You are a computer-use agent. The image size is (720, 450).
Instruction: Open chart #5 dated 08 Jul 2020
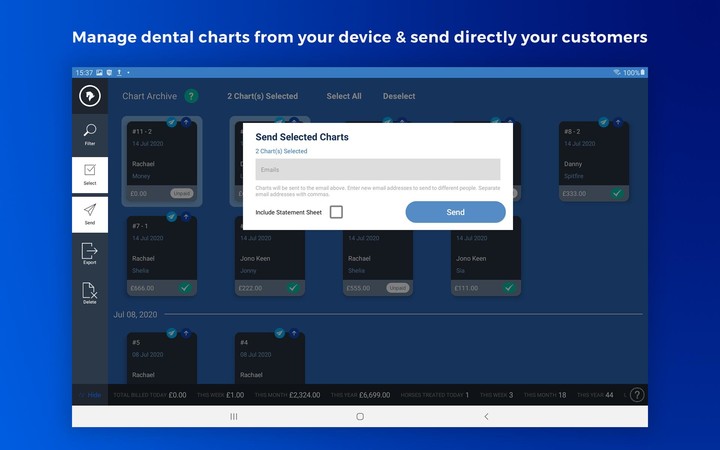[x=162, y=358]
